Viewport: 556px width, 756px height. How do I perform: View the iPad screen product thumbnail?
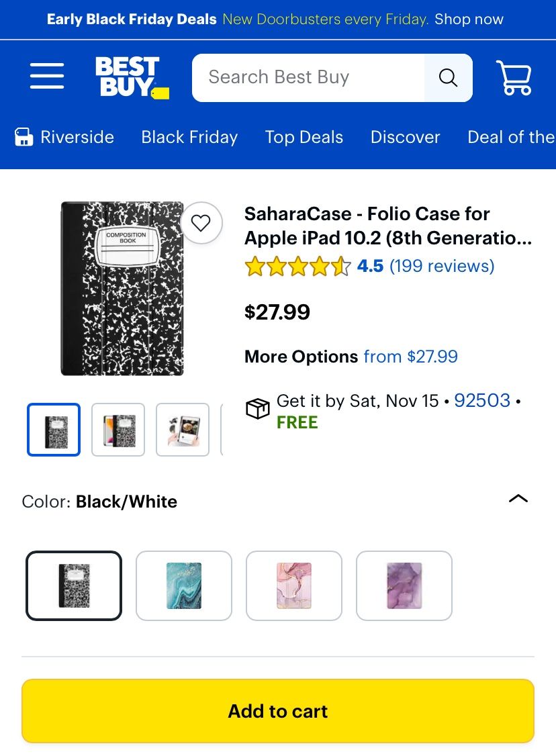coord(118,429)
